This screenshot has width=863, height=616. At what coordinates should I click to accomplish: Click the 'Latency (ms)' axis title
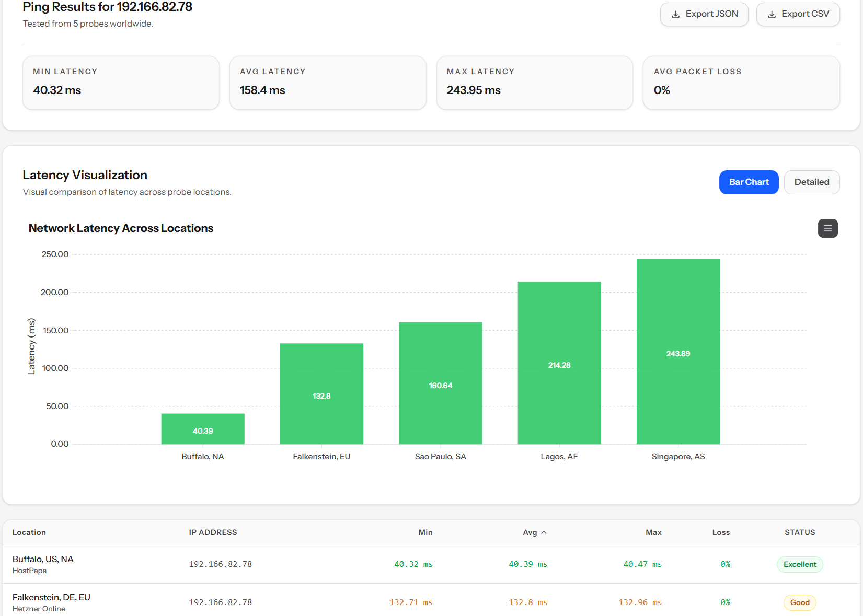point(31,346)
